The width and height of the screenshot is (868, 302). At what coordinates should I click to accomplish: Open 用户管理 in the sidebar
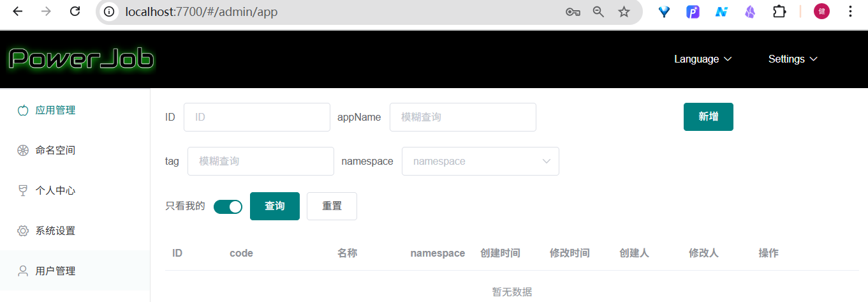75,271
